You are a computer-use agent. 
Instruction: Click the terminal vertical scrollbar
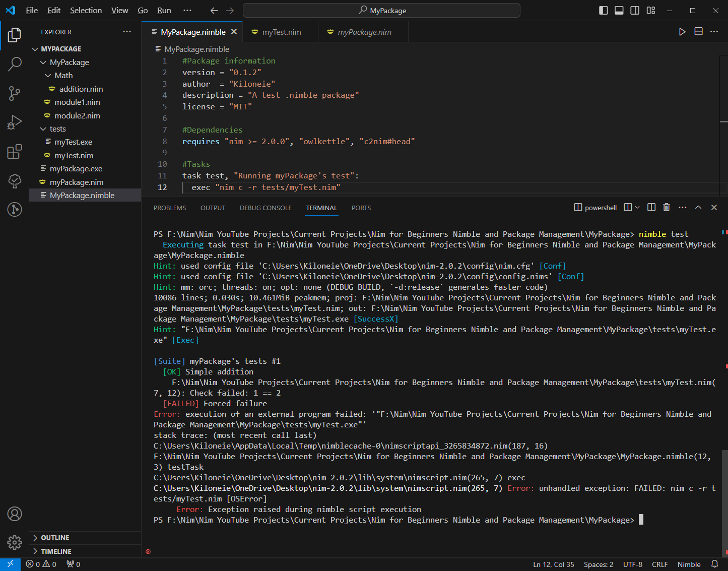(x=724, y=503)
